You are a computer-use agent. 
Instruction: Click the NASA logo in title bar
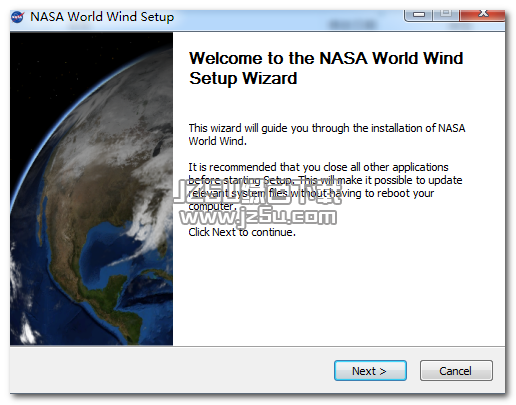pos(18,16)
